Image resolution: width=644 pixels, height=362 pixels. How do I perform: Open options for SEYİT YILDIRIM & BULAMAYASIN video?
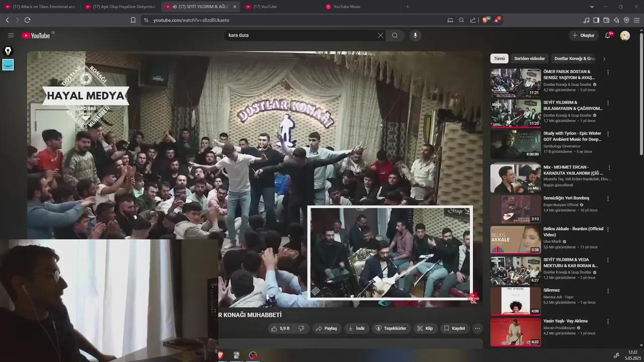pos(608,103)
